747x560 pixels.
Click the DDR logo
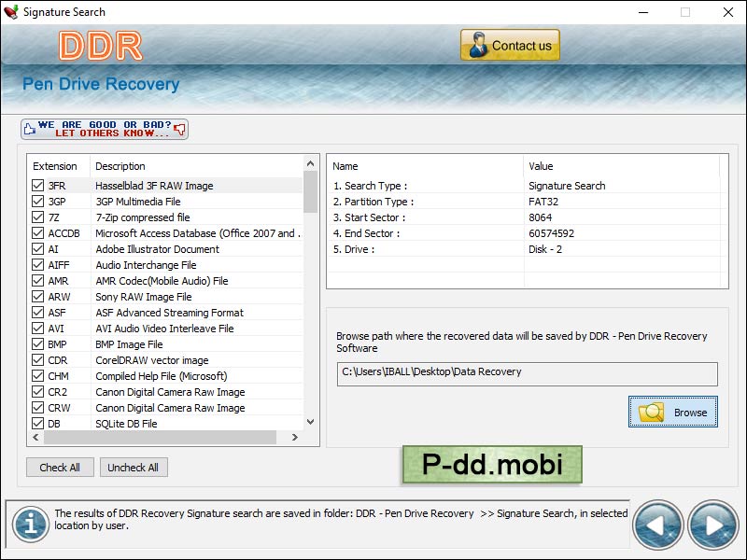(99, 45)
